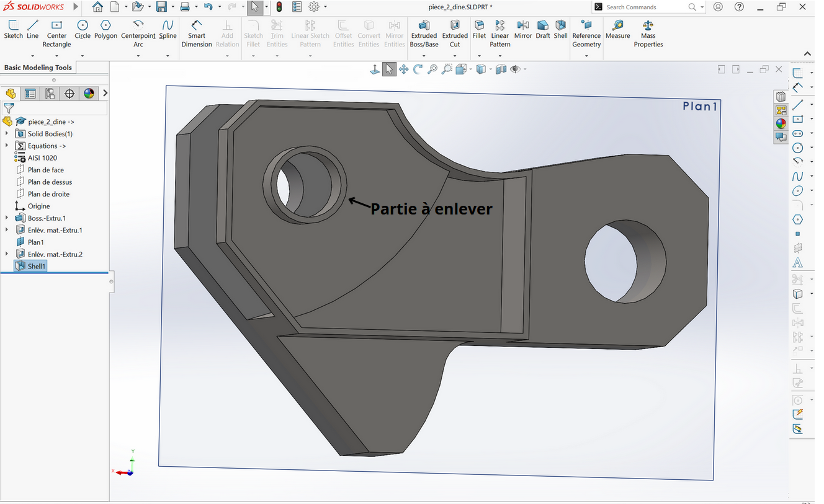Click the Help question mark icon
Screen dimensions: 824x504
(x=739, y=7)
